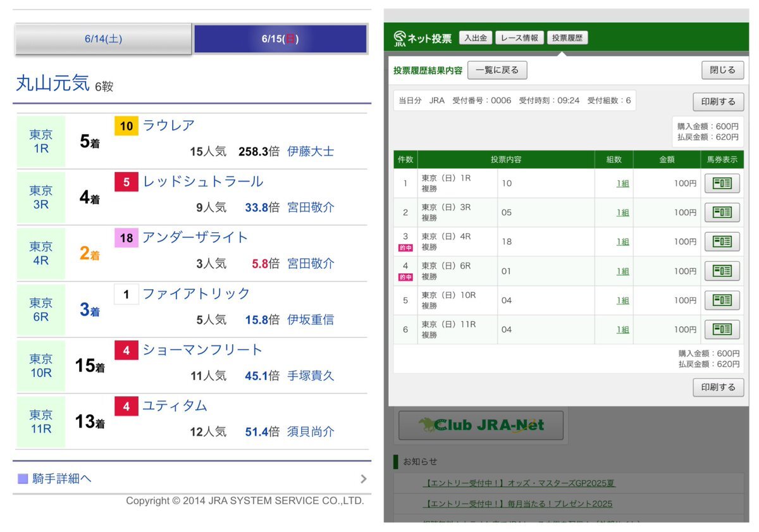Switch to the 6/15(日) tab

[x=280, y=39]
